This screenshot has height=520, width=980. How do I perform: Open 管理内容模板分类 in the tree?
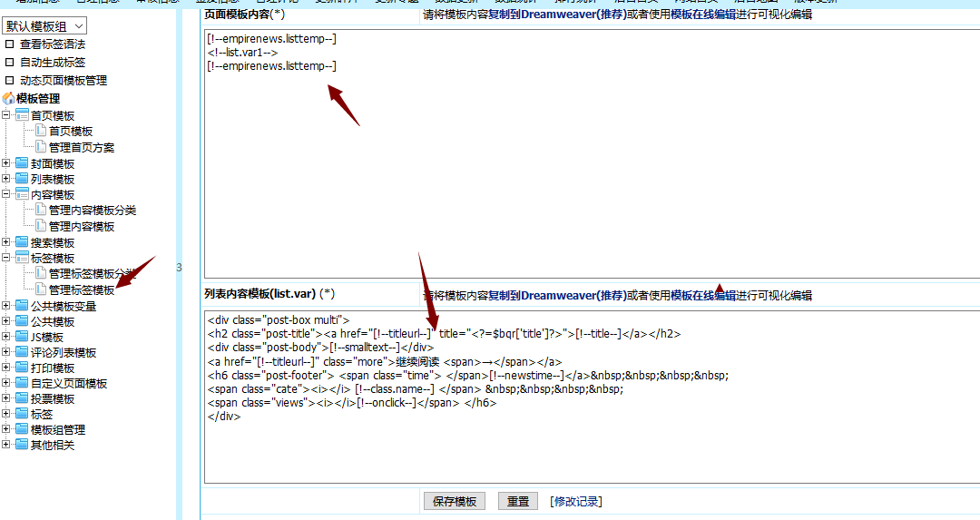[x=93, y=210]
